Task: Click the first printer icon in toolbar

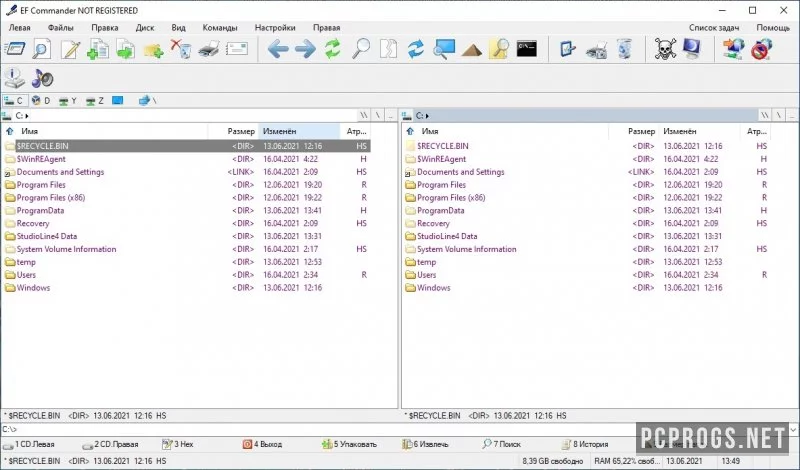Action: click(209, 50)
